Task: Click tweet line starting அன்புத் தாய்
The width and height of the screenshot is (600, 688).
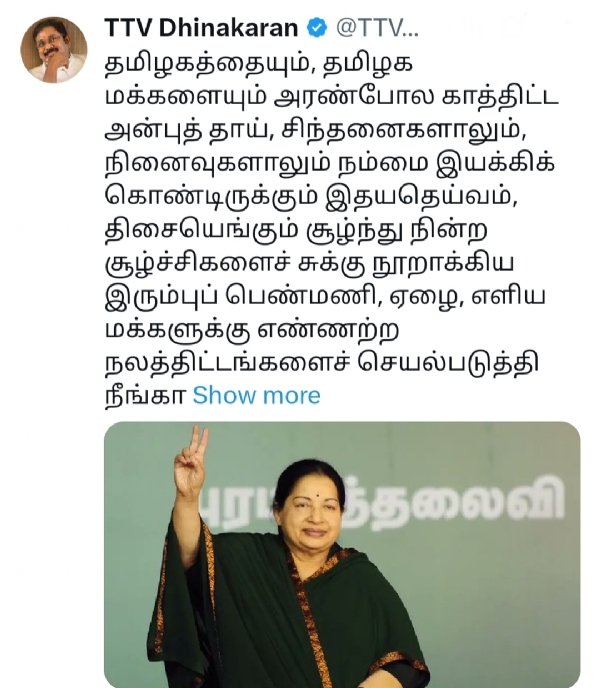Action: click(x=316, y=131)
